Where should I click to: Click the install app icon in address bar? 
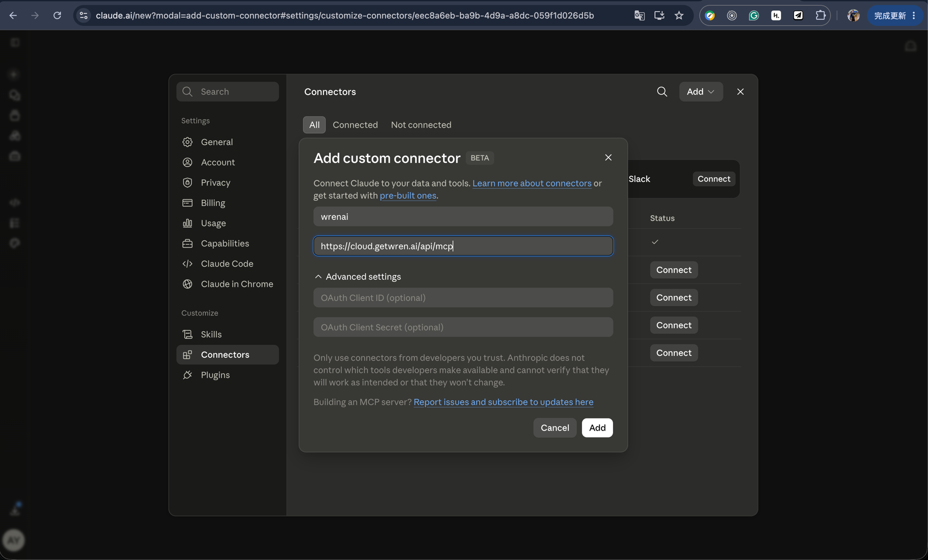[x=659, y=15]
